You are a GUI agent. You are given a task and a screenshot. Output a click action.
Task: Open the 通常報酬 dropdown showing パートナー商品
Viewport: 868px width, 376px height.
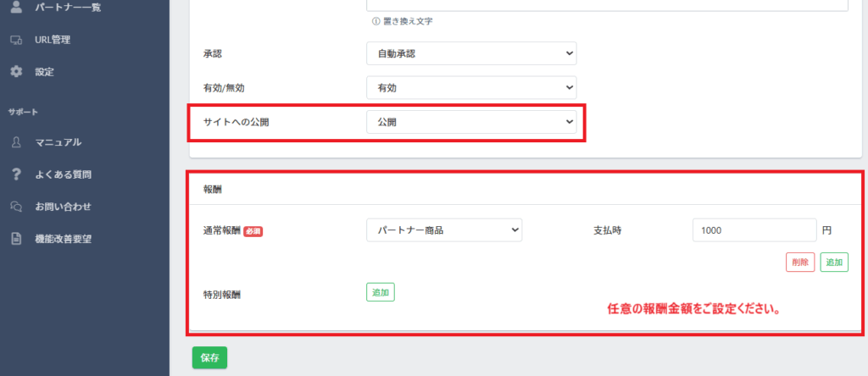pos(444,230)
